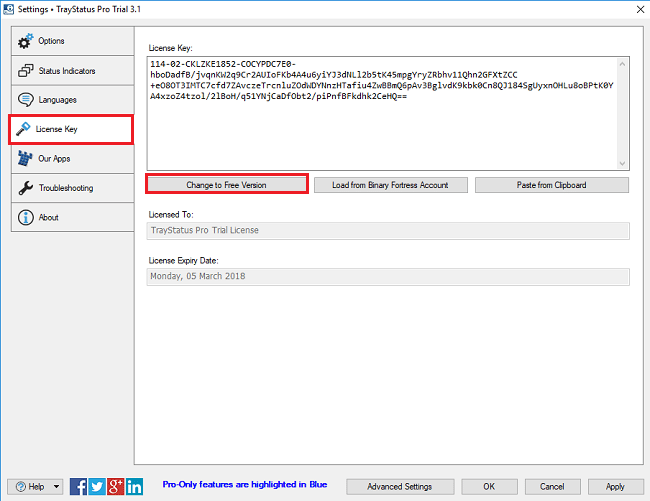
Task: Select the License Key tab
Action: (x=71, y=129)
